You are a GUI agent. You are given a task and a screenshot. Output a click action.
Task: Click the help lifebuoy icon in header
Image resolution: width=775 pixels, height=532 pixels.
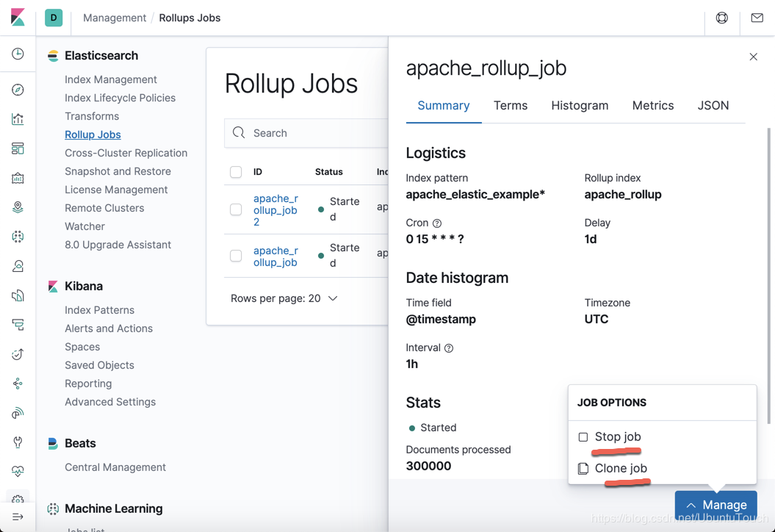721,18
